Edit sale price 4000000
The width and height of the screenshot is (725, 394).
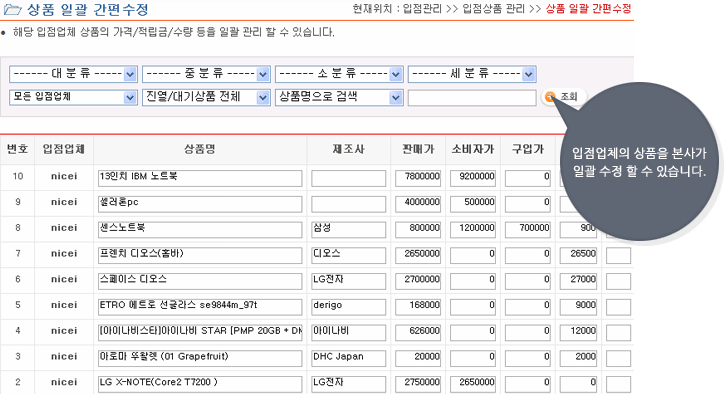pos(418,204)
